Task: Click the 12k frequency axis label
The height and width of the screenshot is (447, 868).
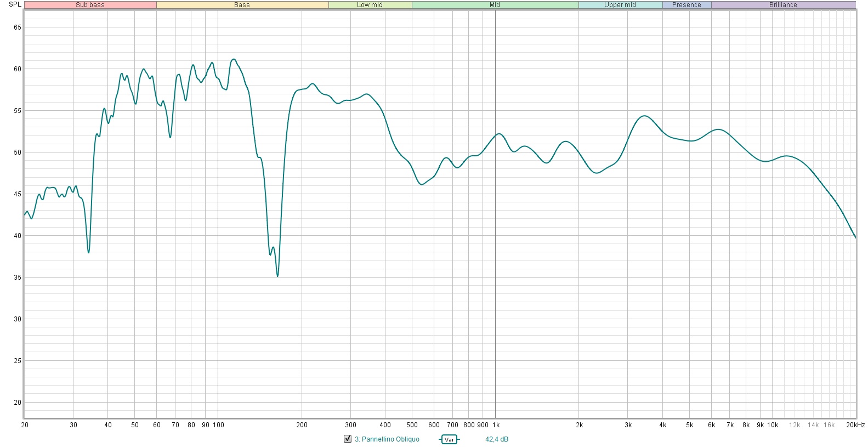Action: point(795,425)
